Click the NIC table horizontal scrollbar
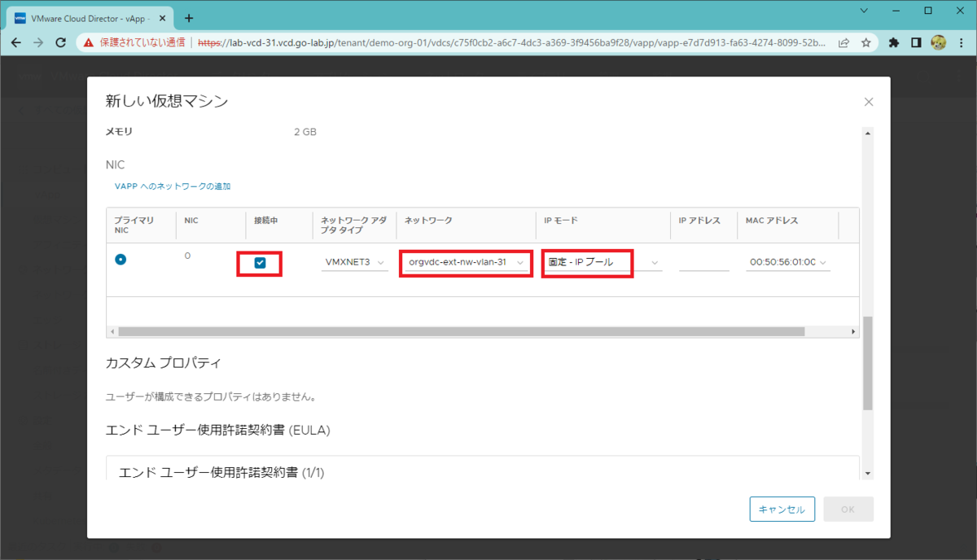 461,331
